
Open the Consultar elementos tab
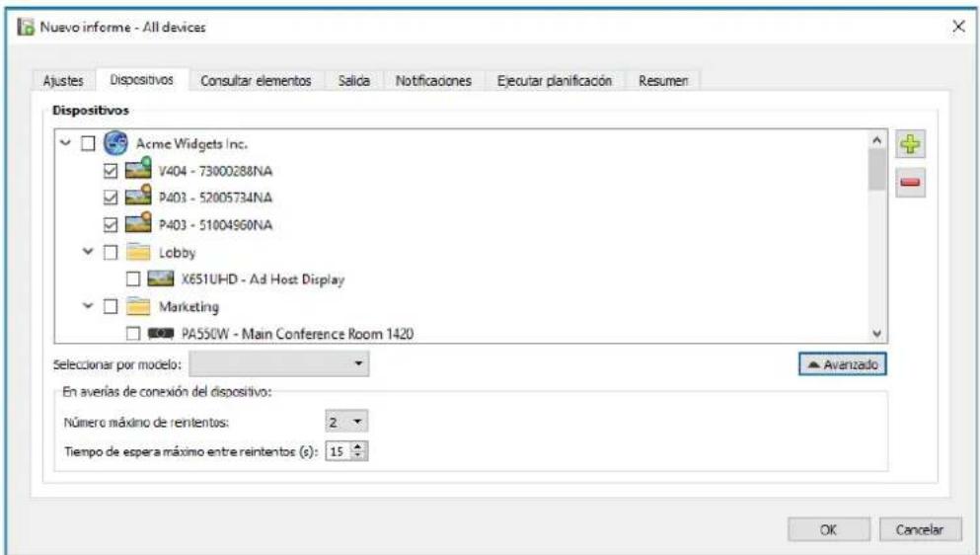pos(256,81)
